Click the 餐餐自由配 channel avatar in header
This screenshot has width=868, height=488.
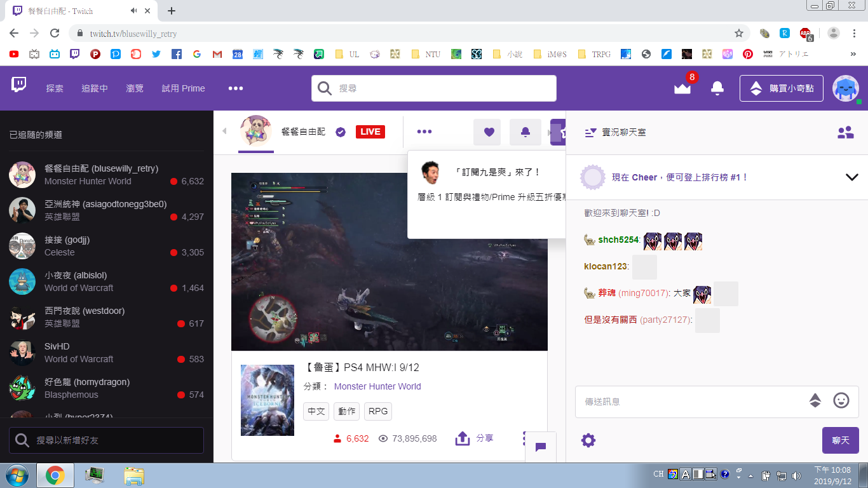tap(256, 132)
